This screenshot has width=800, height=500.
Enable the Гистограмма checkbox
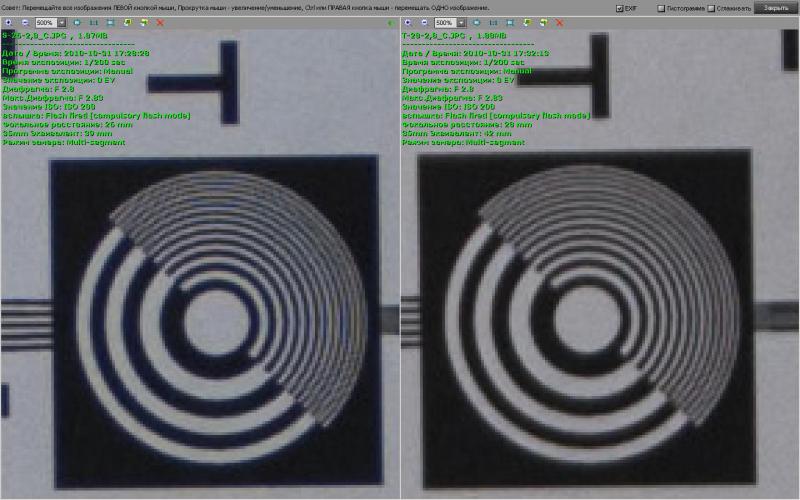click(661, 8)
